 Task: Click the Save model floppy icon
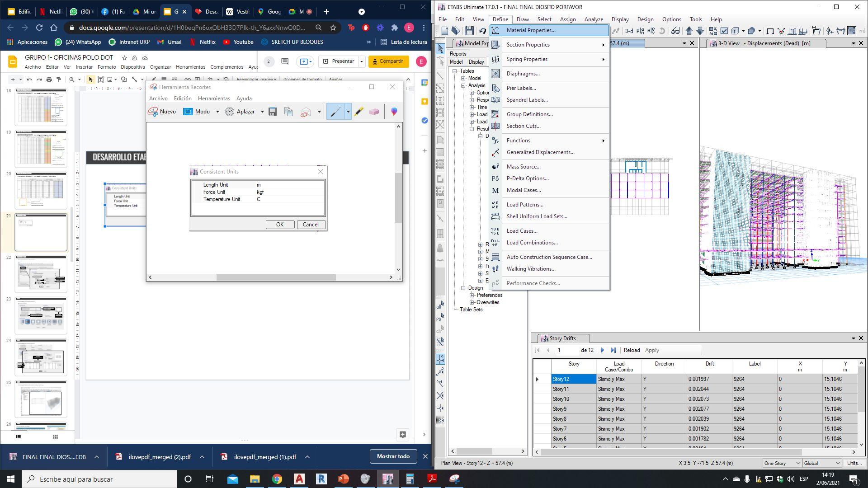coord(469,31)
